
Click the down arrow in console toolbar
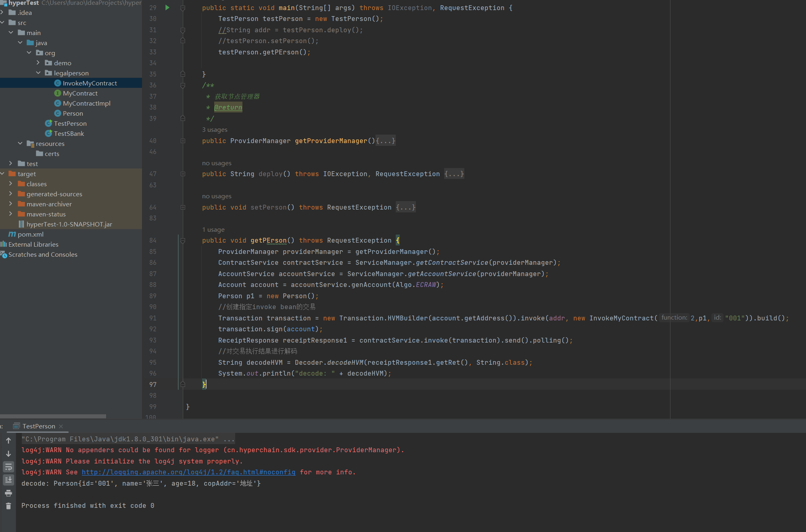(8, 454)
